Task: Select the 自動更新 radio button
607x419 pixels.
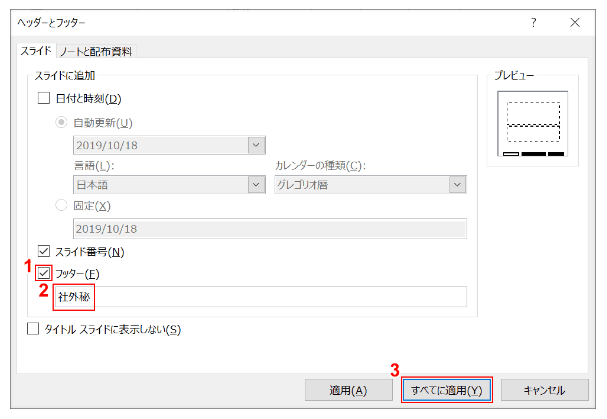Action: [65, 122]
